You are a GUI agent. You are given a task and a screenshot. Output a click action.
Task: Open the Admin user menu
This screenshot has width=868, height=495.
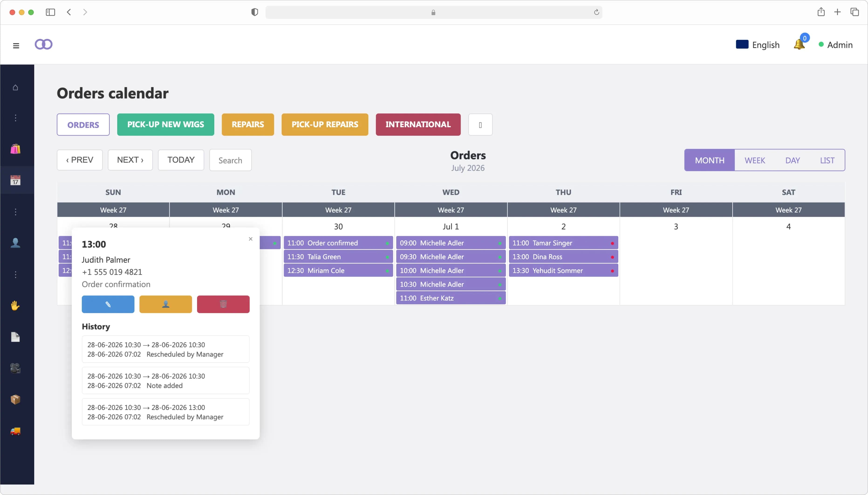pyautogui.click(x=835, y=45)
